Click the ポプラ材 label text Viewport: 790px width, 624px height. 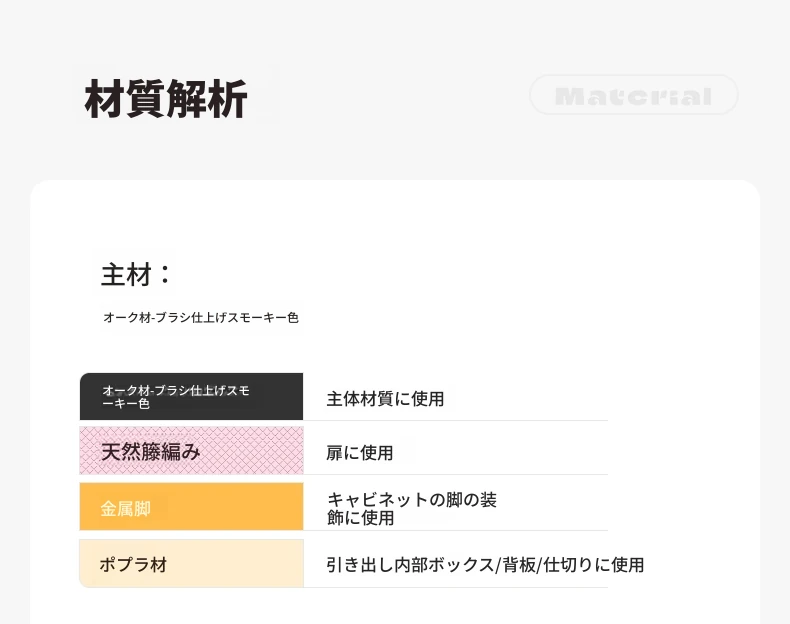click(x=134, y=565)
